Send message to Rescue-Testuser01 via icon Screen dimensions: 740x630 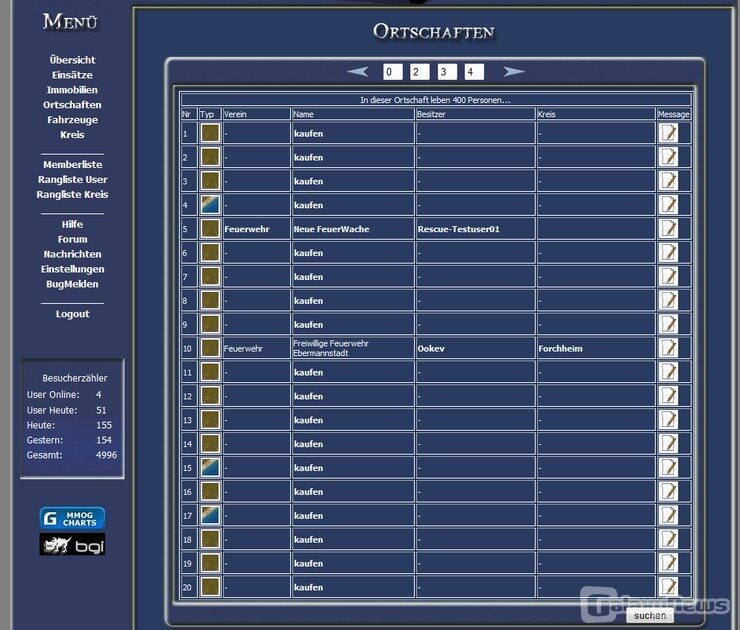click(668, 228)
